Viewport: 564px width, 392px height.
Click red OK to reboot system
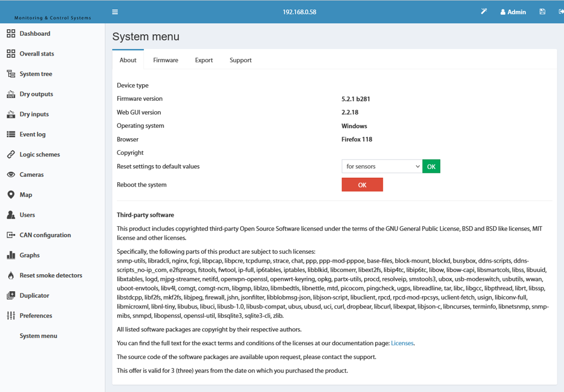(x=362, y=184)
